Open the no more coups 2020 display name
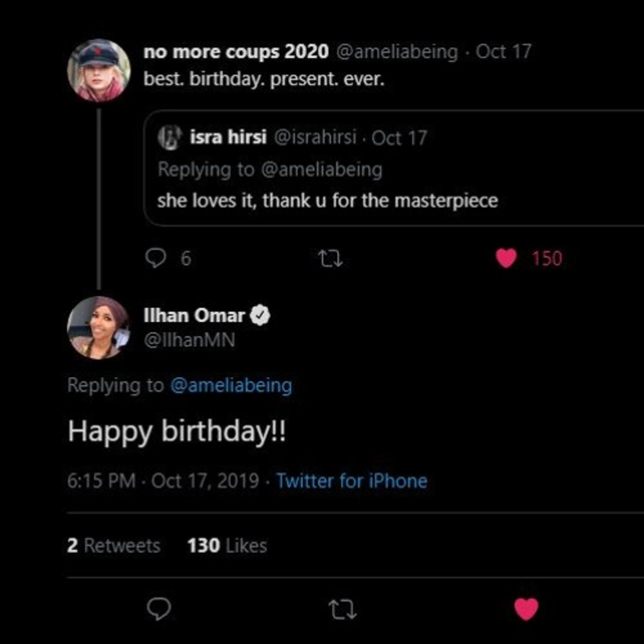This screenshot has height=644, width=644. click(236, 52)
